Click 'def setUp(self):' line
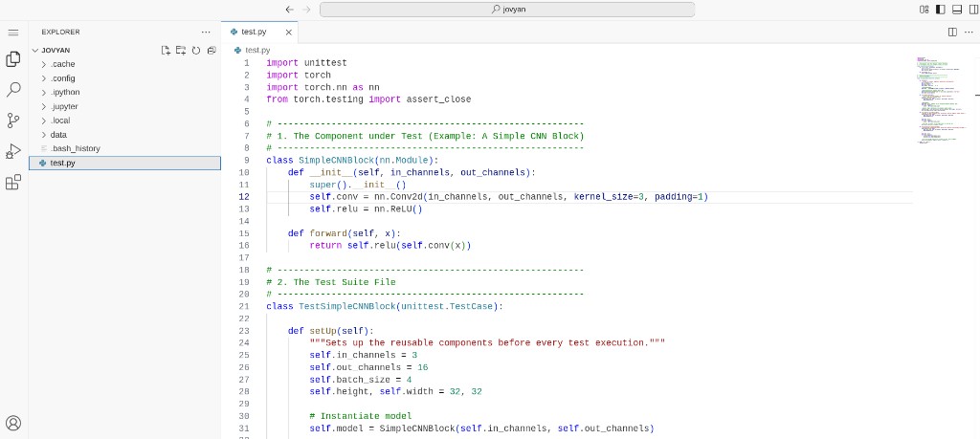The width and height of the screenshot is (980, 439). [x=330, y=331]
